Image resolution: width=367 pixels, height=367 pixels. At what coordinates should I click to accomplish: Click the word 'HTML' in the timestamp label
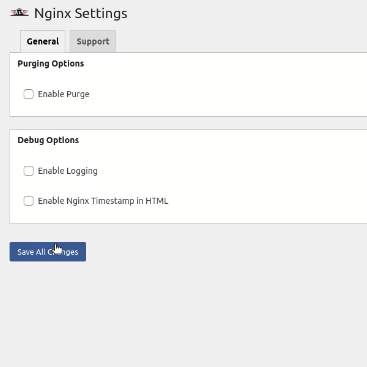point(157,201)
